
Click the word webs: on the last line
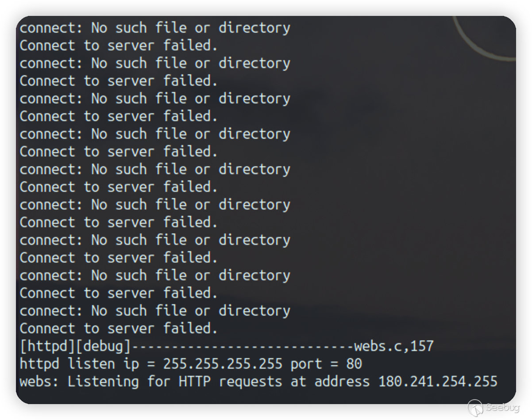[x=39, y=381]
